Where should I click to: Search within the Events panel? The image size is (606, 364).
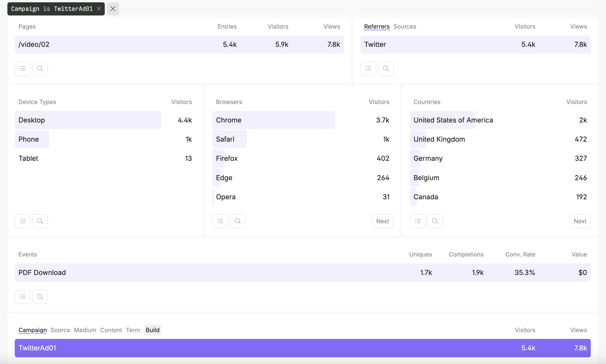coord(40,297)
